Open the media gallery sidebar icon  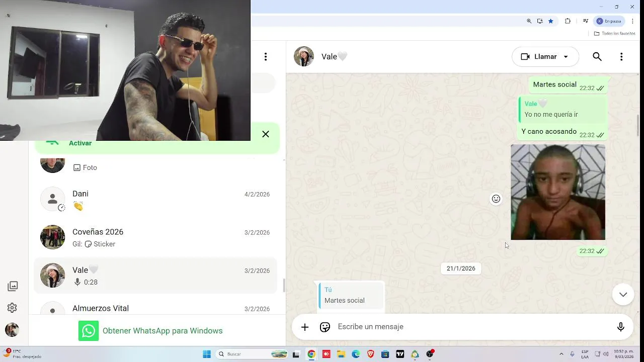[13, 286]
